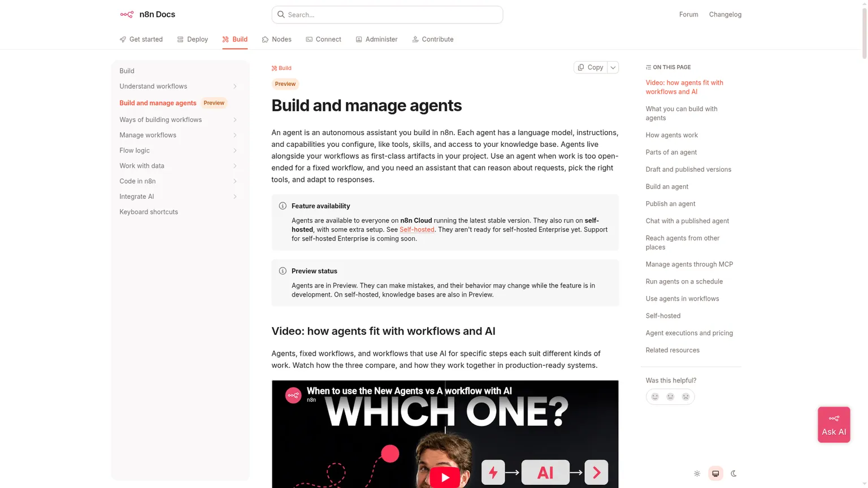Follow the Self-hosted link in the notice
This screenshot has width=868, height=488.
[x=417, y=229]
